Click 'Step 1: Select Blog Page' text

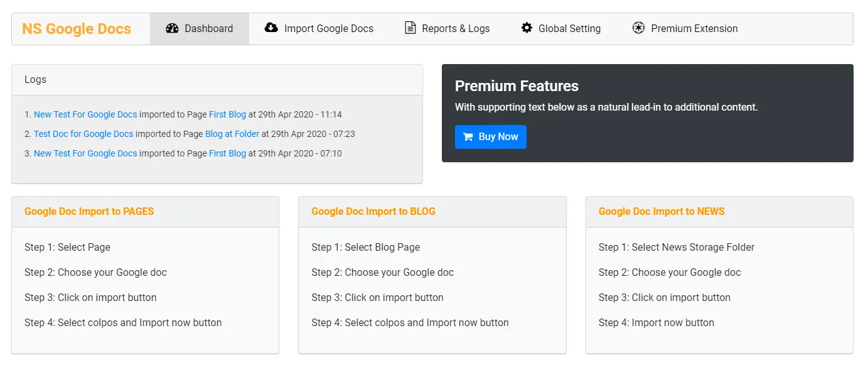(x=366, y=247)
